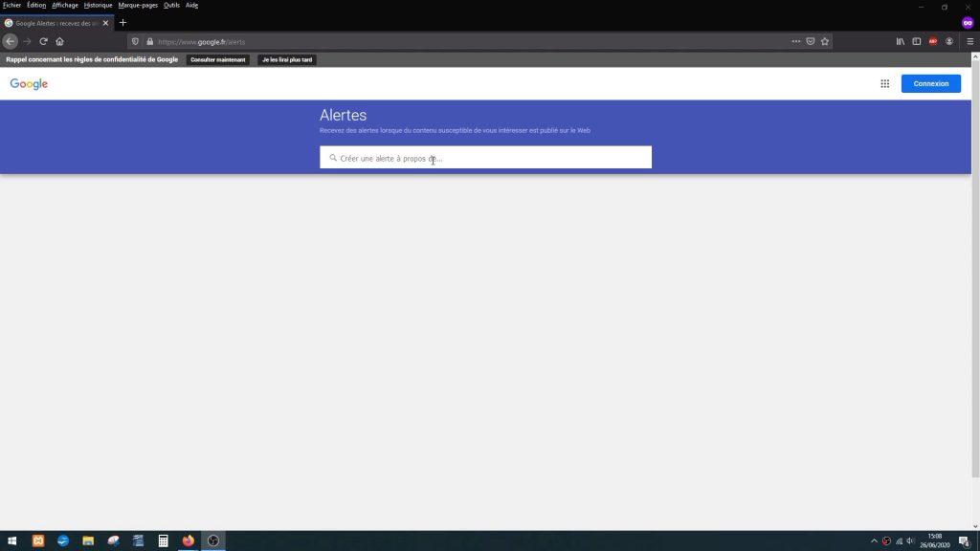
Task: Click the scrollbar up arrow
Action: [x=975, y=56]
